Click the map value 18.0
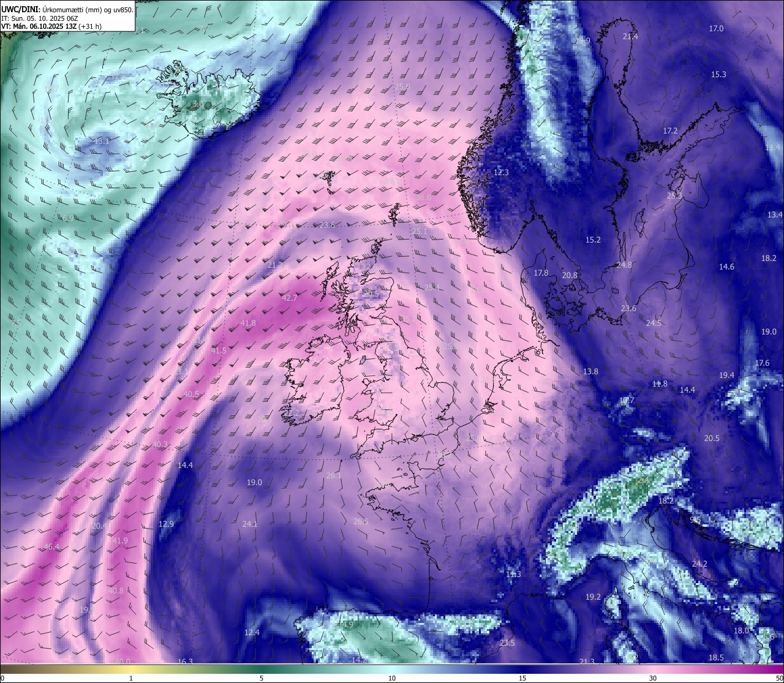Image resolution: width=784 pixels, height=683 pixels. pos(741,630)
